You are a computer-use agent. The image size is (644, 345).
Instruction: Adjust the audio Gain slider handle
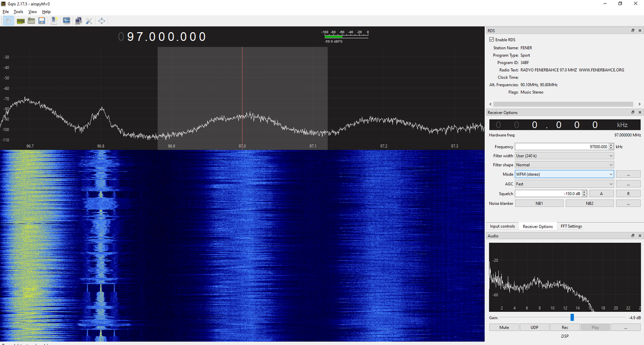pos(572,317)
